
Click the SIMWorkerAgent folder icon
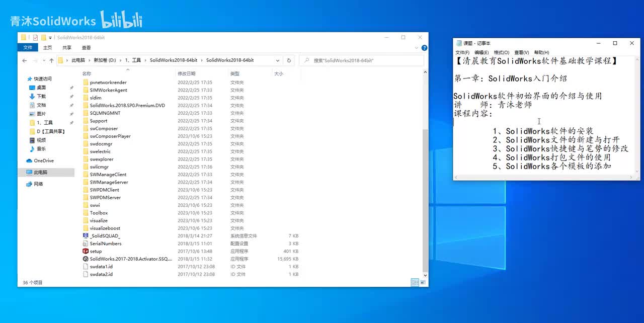pyautogui.click(x=86, y=90)
